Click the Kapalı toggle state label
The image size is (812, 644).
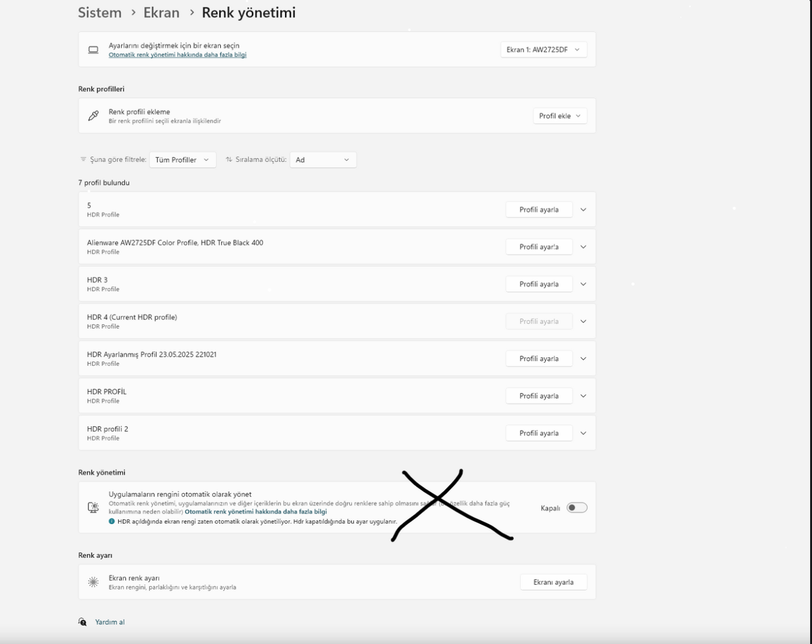(x=550, y=508)
